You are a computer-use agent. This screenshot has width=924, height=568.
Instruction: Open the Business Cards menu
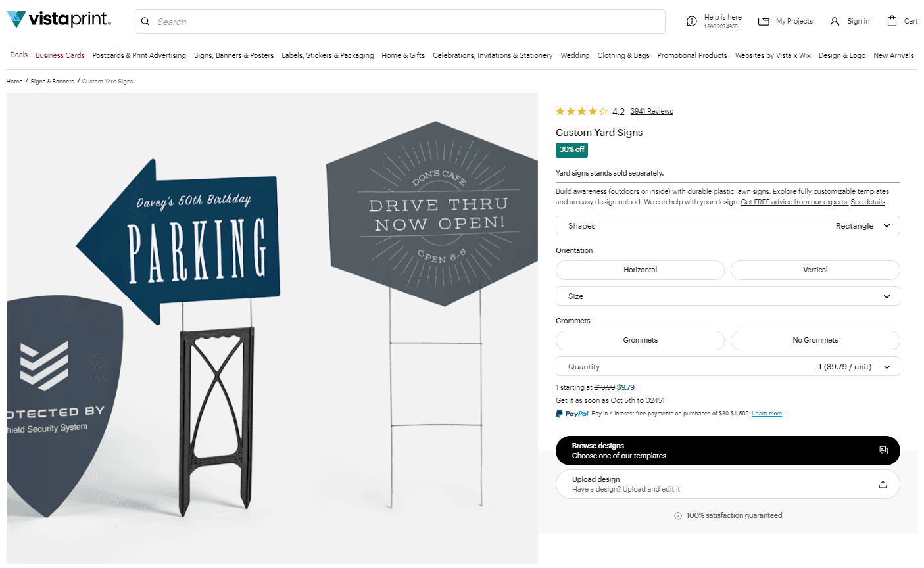60,55
